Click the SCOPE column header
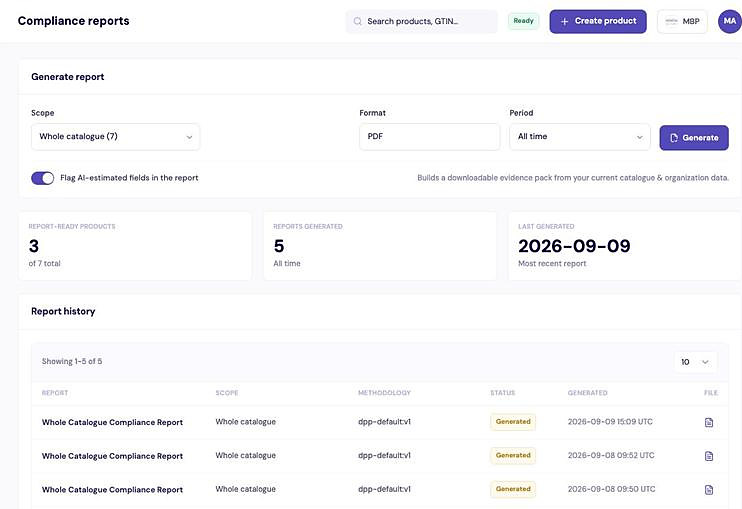Screen dimensions: 742x509 tap(227, 393)
